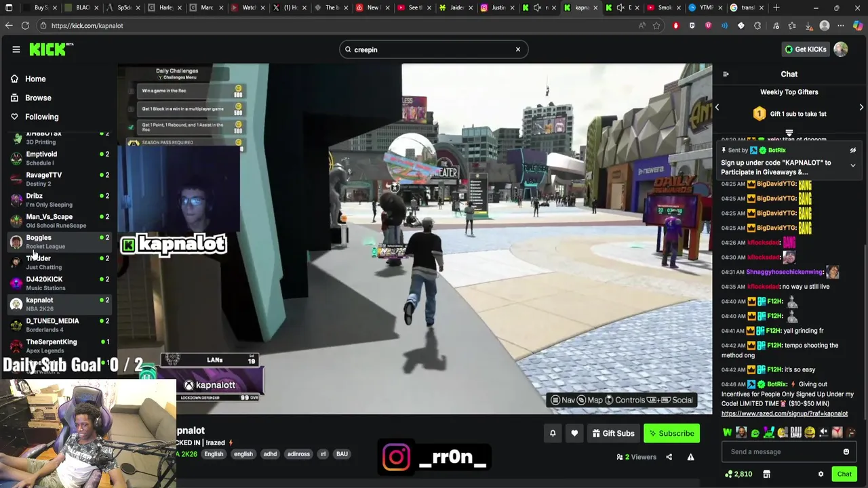
Task: Open a new browser tab
Action: pyautogui.click(x=776, y=7)
